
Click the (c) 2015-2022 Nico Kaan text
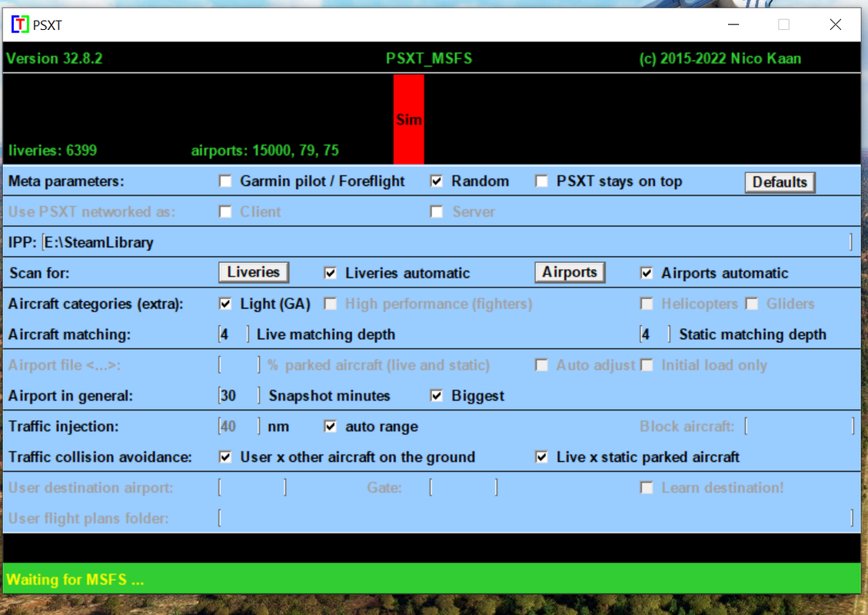pyautogui.click(x=720, y=58)
